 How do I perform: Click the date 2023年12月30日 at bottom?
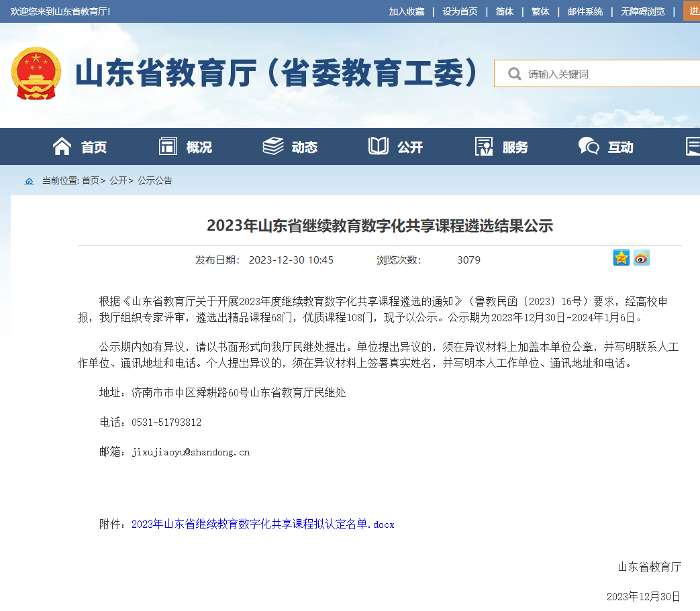pyautogui.click(x=644, y=597)
